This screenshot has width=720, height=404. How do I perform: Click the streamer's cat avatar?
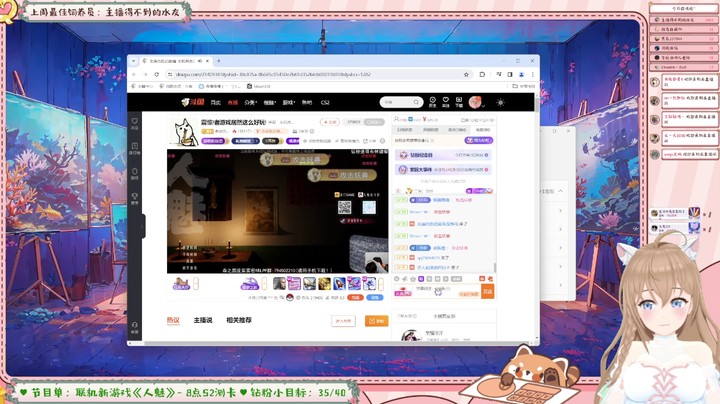click(183, 132)
